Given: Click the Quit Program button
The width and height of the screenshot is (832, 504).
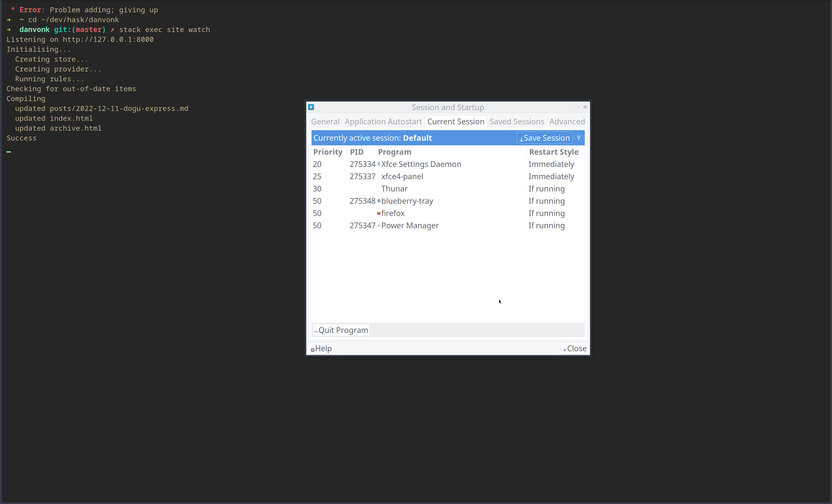Looking at the screenshot, I should (341, 330).
